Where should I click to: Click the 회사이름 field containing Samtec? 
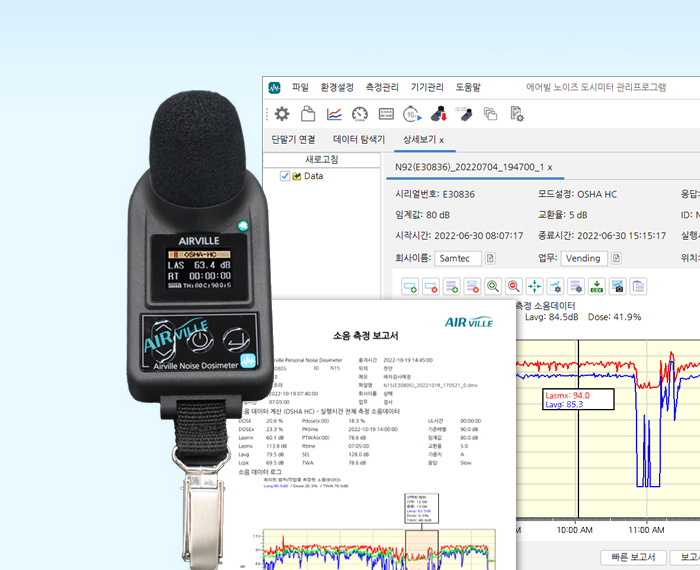pyautogui.click(x=458, y=258)
